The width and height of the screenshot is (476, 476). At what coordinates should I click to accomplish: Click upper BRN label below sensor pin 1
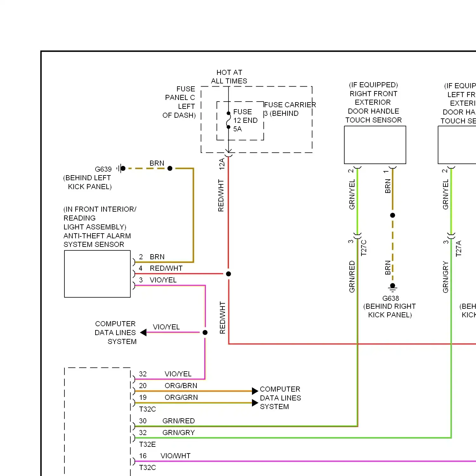tap(388, 186)
